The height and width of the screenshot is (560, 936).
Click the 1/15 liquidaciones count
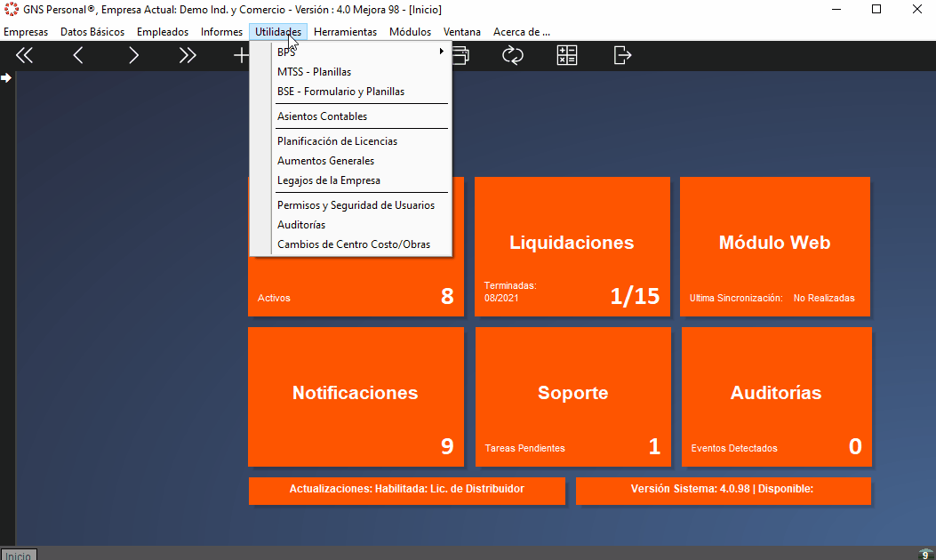click(x=635, y=296)
